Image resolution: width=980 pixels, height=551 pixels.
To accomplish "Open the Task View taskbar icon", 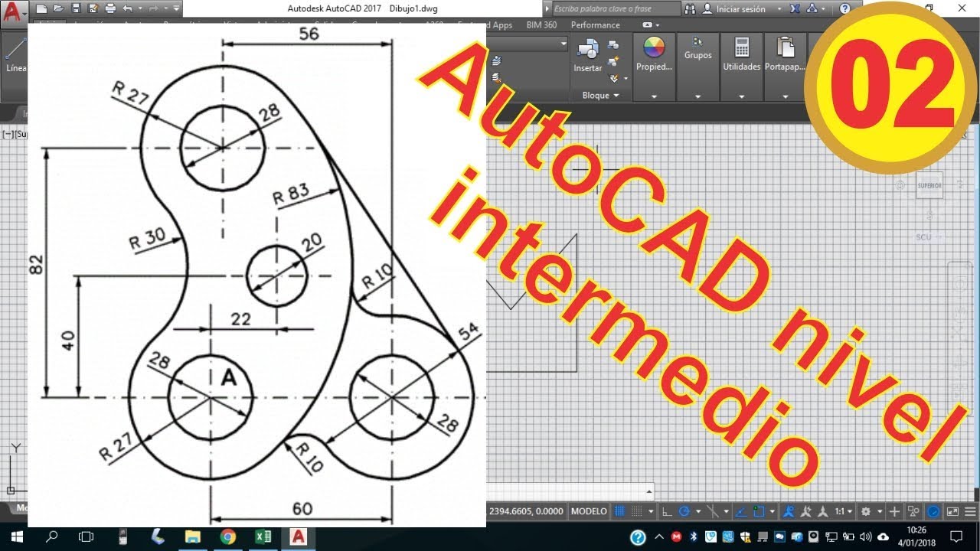I will [x=87, y=536].
